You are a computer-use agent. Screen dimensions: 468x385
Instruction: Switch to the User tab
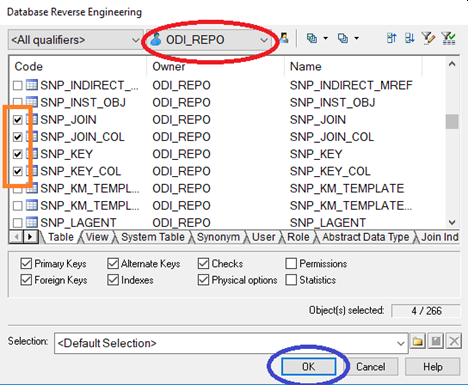(263, 237)
